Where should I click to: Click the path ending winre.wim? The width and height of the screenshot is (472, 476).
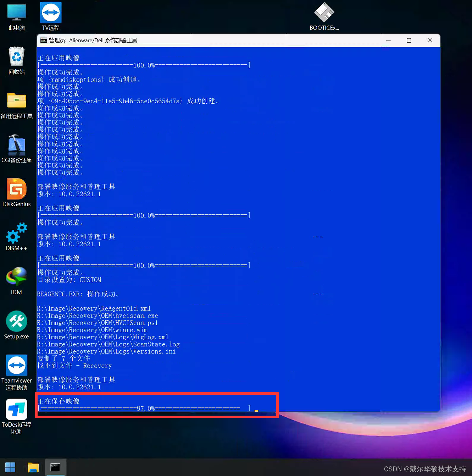92,330
